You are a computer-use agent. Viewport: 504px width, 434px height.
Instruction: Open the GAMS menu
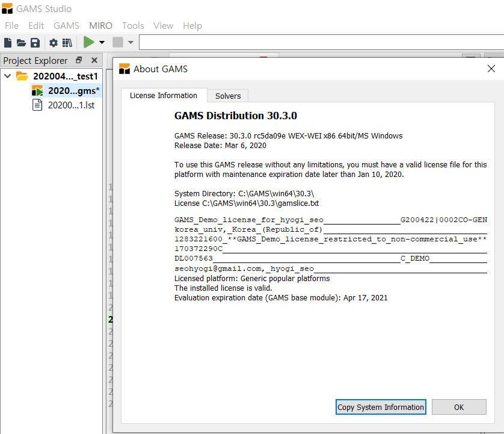point(66,25)
